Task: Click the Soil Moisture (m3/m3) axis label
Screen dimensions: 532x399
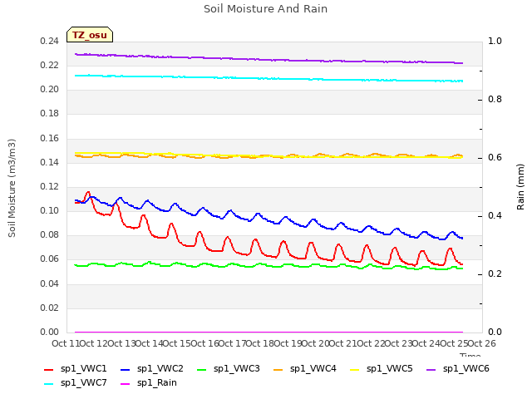Action: [x=12, y=188]
